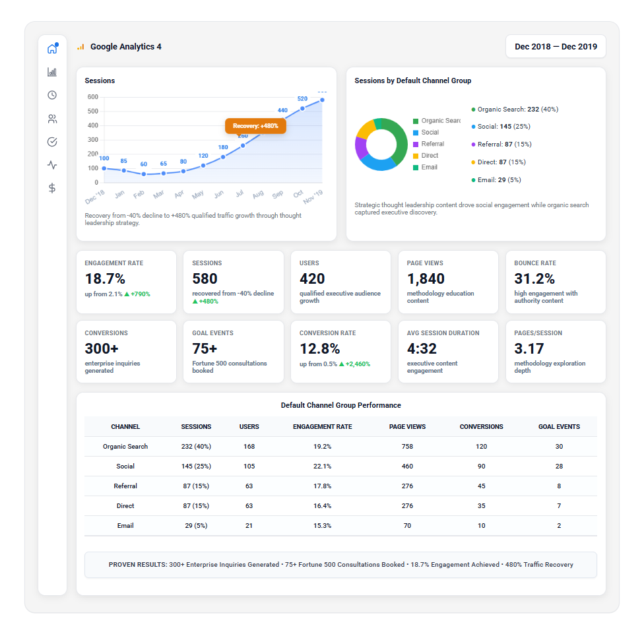Open the activity pulse icon
This screenshot has width=644, height=644.
tap(52, 165)
